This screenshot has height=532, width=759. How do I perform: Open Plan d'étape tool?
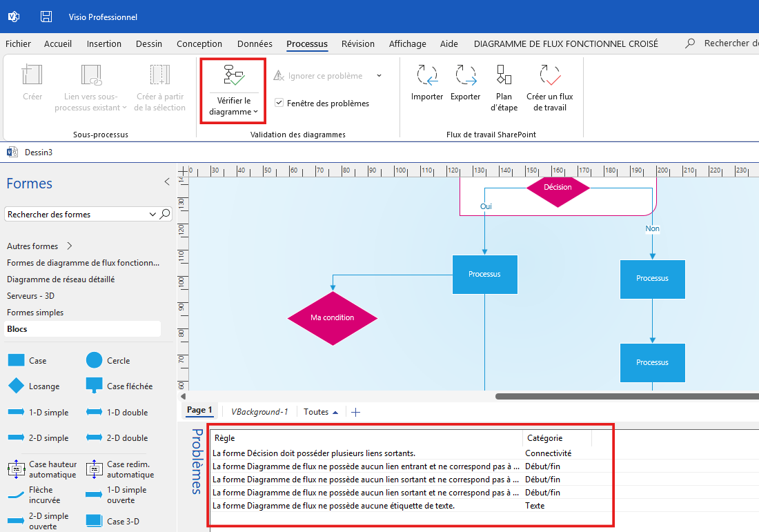coord(504,75)
